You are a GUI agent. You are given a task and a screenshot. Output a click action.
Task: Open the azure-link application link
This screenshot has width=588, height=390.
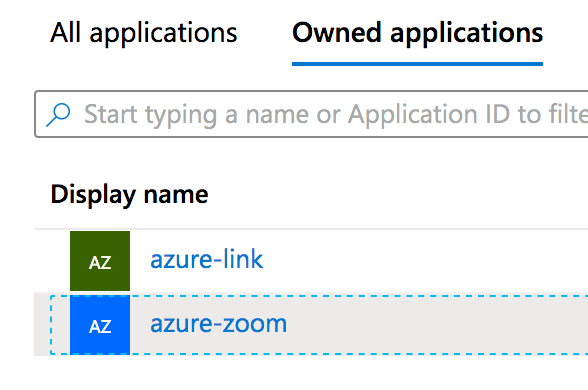[207, 260]
